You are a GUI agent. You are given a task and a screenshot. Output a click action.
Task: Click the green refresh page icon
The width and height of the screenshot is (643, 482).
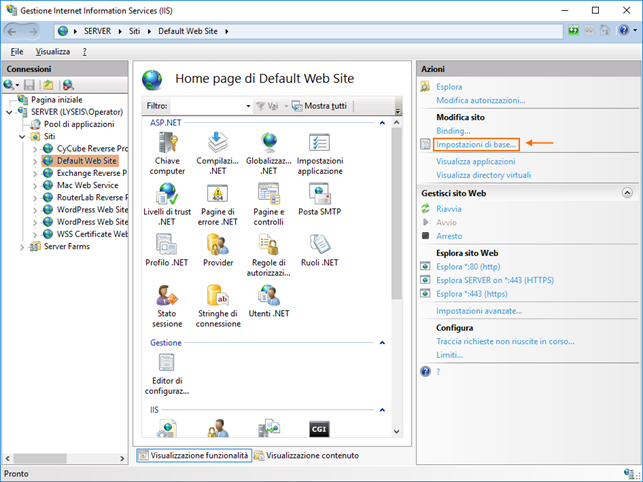[573, 30]
